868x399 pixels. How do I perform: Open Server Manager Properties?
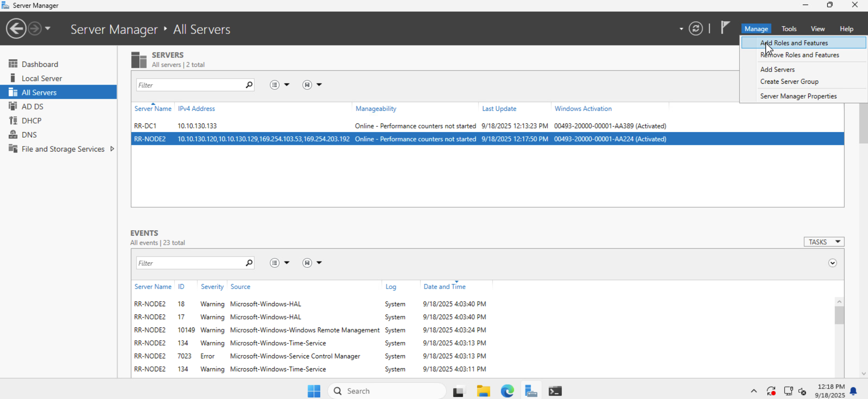(803, 96)
